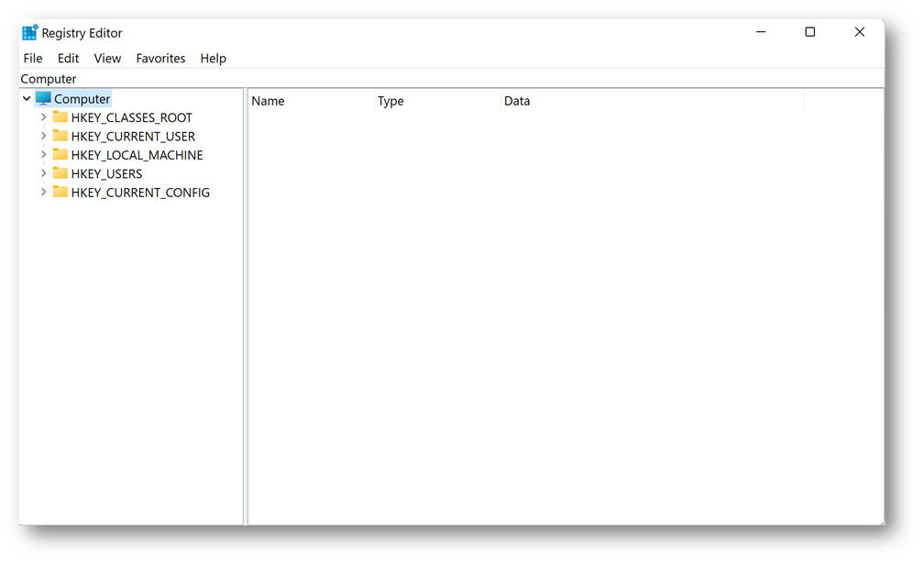Click the Registry Editor app icon in title bar
924x564 pixels.
pos(30,33)
